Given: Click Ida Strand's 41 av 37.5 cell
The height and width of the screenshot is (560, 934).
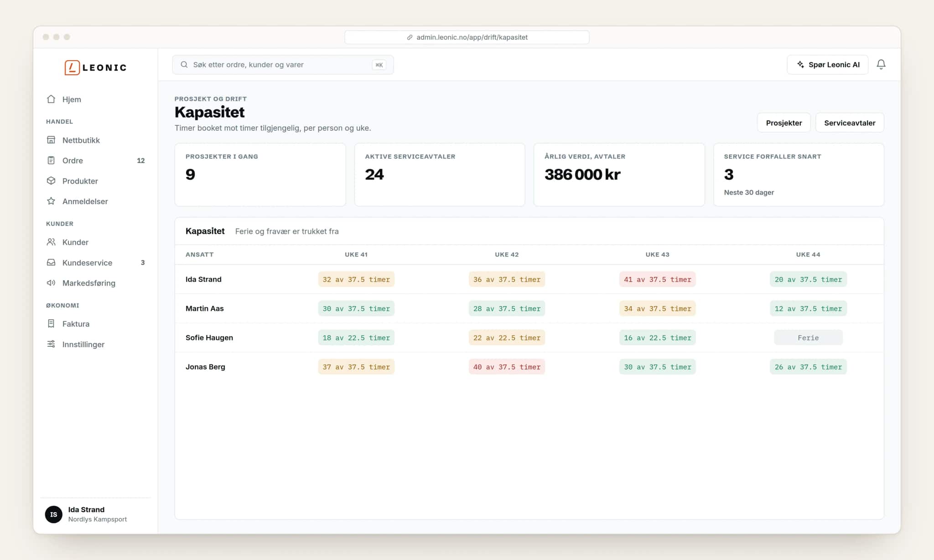Looking at the screenshot, I should click(657, 279).
